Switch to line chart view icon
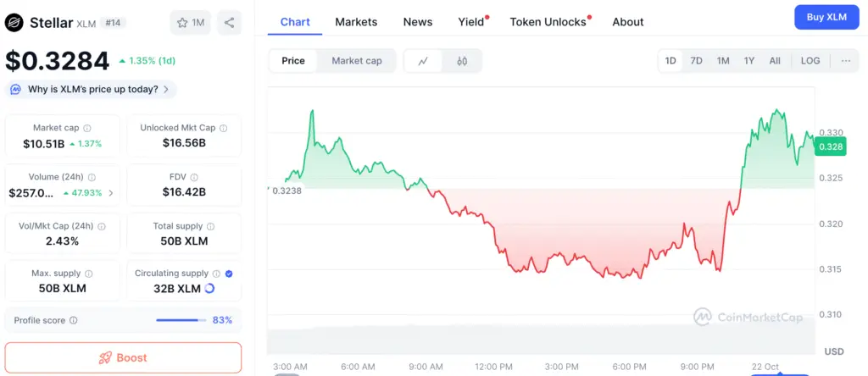 [424, 61]
